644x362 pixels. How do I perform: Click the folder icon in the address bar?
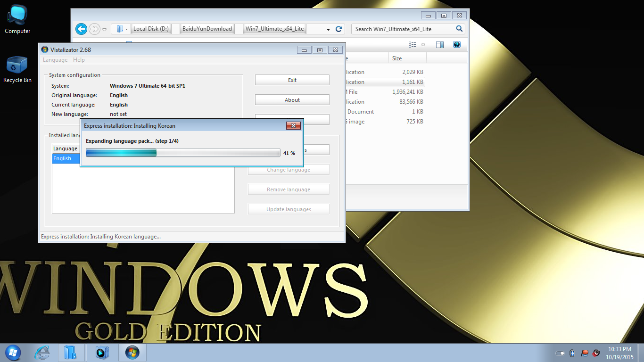tap(119, 29)
